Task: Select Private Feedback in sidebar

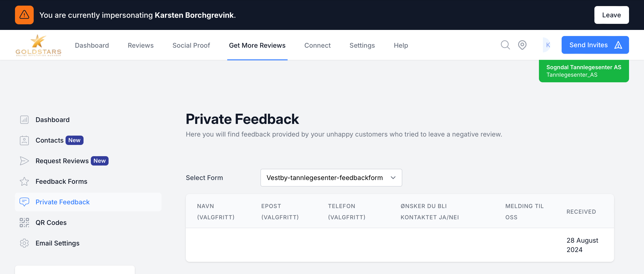Action: [62, 202]
